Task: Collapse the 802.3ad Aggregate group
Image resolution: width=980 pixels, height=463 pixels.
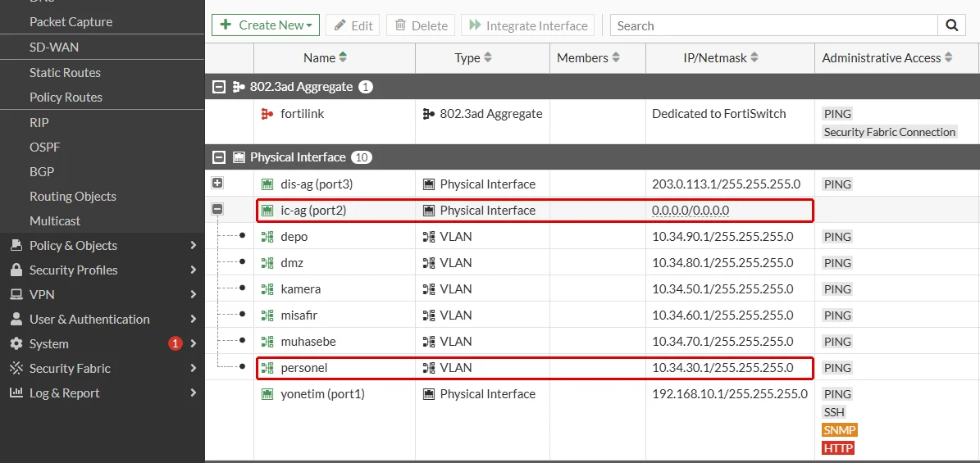Action: (219, 87)
